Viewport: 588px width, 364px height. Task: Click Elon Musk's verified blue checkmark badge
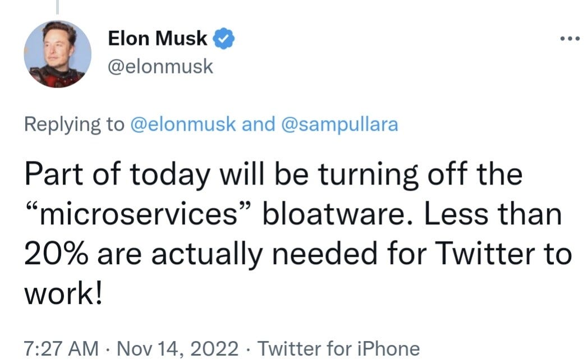pos(223,37)
